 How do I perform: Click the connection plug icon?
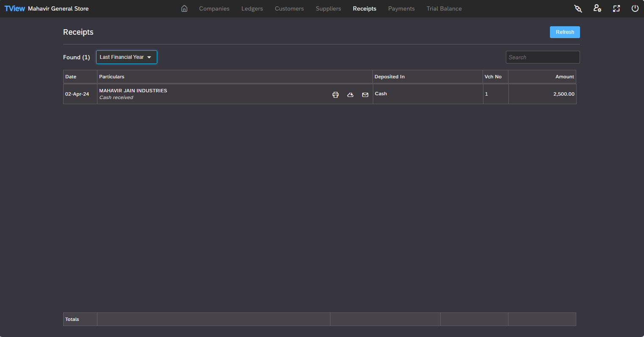coord(578,8)
